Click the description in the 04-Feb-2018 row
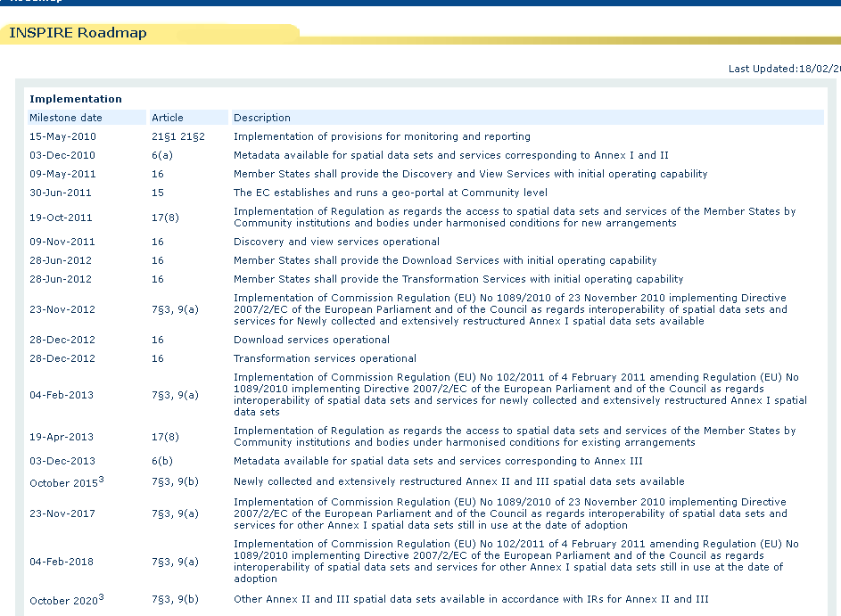The image size is (841, 616). pos(516,562)
